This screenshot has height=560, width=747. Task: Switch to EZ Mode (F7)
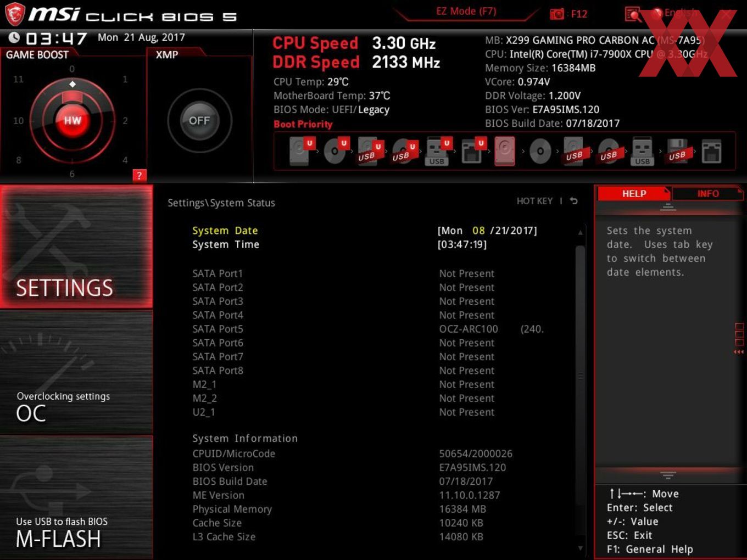(466, 12)
